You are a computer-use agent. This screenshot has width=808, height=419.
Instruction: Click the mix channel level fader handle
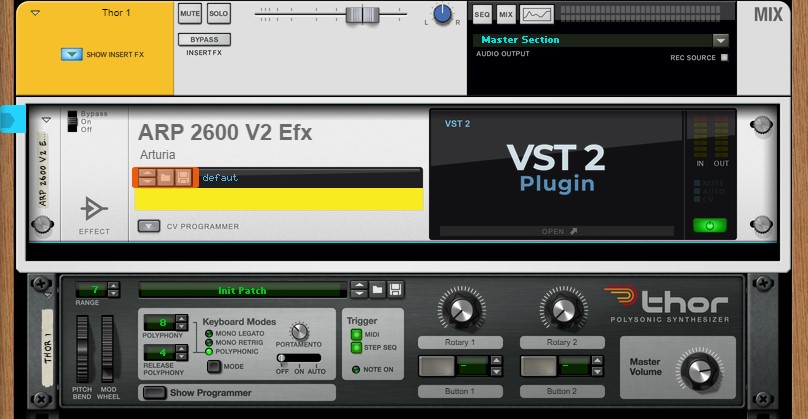(362, 14)
